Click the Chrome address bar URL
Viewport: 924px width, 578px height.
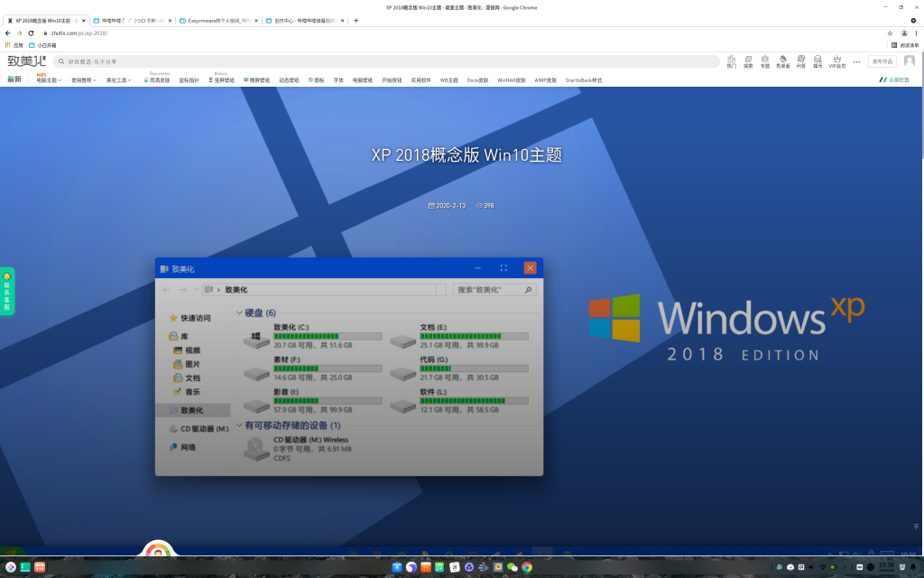[79, 33]
